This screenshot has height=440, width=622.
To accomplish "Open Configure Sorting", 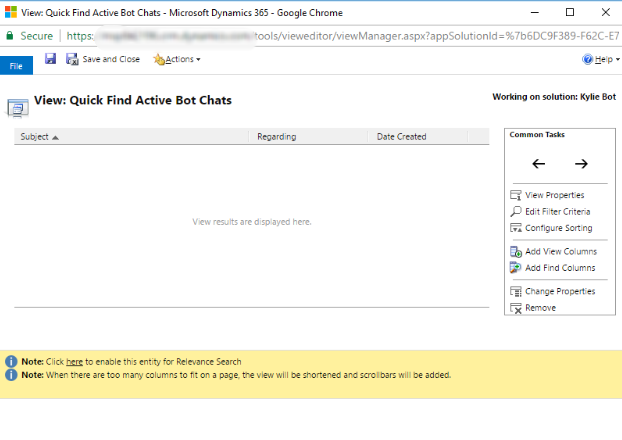I will click(559, 228).
